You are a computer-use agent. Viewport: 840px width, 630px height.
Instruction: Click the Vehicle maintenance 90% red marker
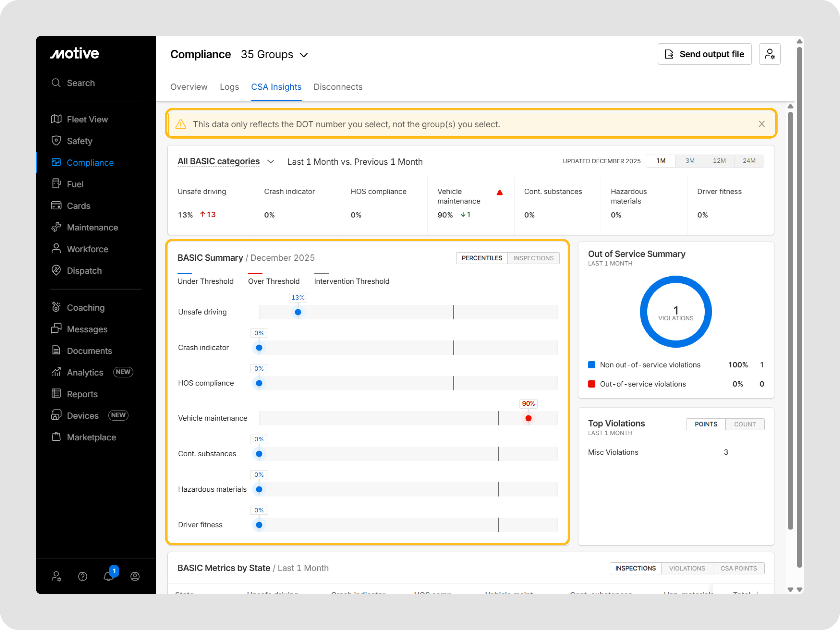(528, 418)
